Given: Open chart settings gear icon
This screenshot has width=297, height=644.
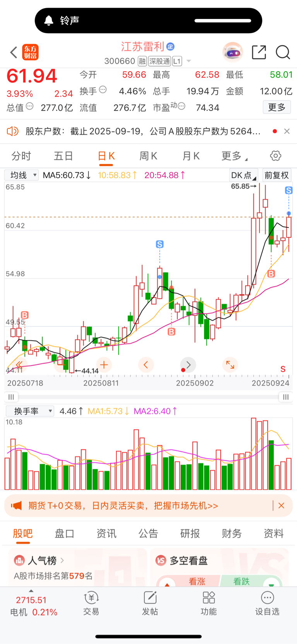Looking at the screenshot, I should pyautogui.click(x=275, y=156).
